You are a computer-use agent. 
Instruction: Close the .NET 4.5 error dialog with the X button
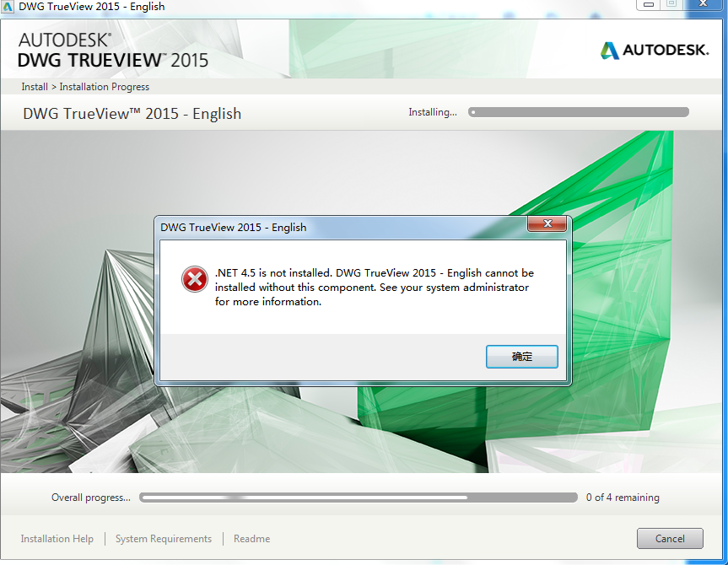coord(547,223)
